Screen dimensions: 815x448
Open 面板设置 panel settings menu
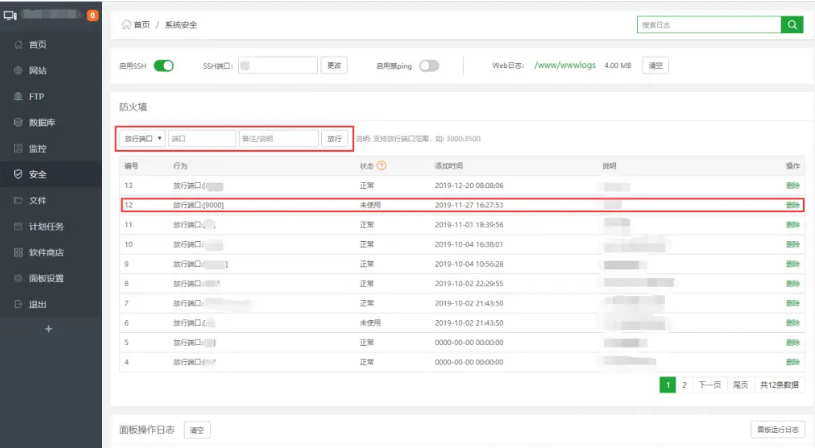45,278
